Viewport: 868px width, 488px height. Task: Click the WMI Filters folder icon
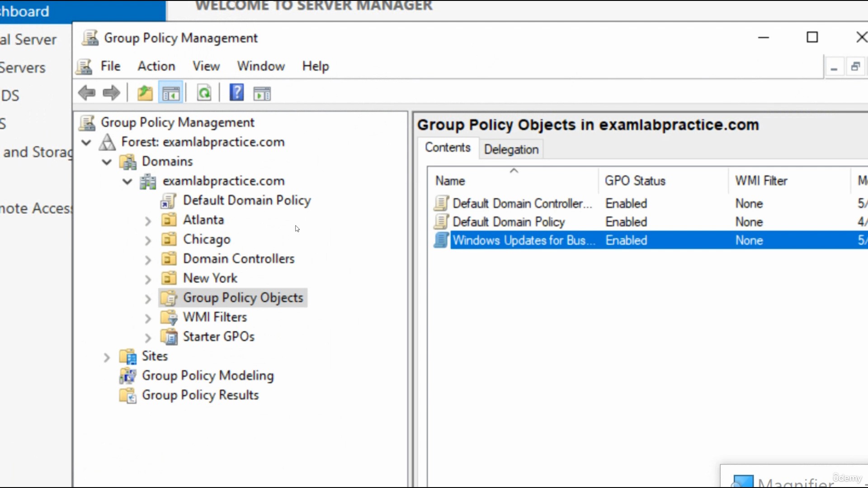click(x=169, y=317)
